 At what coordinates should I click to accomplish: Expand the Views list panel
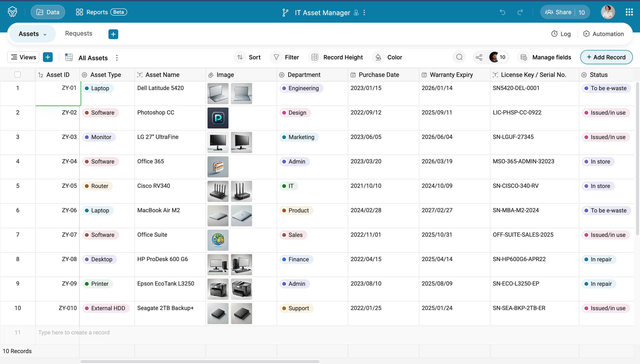(24, 57)
